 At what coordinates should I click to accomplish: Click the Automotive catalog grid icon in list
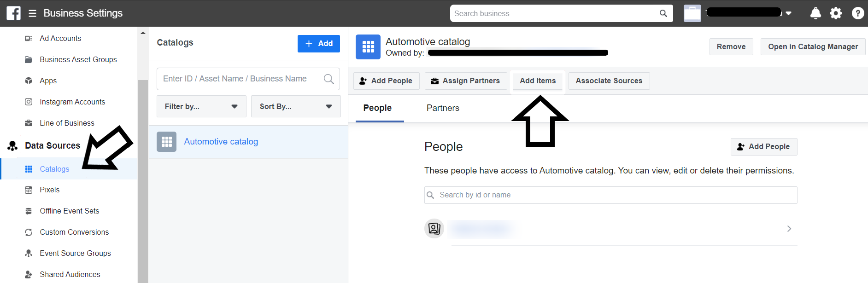click(x=166, y=142)
